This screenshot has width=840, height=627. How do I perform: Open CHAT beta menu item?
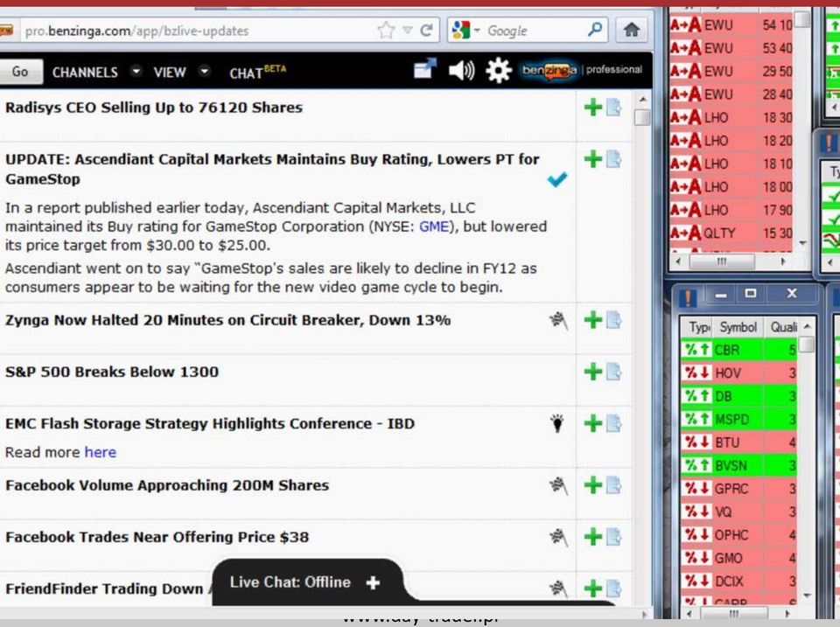257,72
